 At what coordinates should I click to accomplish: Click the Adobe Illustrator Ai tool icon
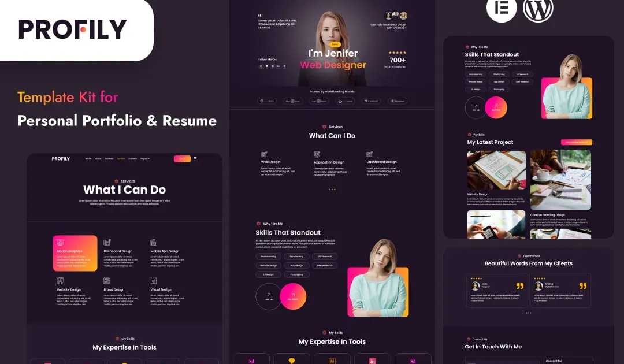pyautogui.click(x=332, y=361)
